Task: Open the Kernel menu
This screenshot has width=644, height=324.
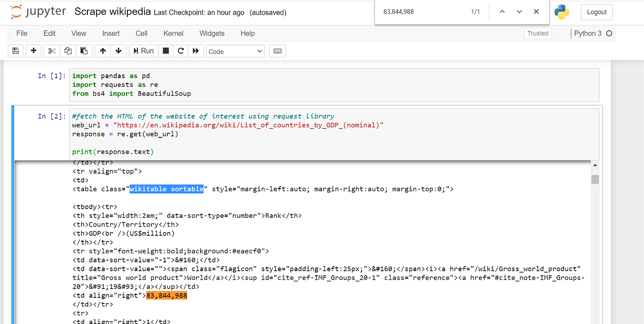Action: pos(173,33)
